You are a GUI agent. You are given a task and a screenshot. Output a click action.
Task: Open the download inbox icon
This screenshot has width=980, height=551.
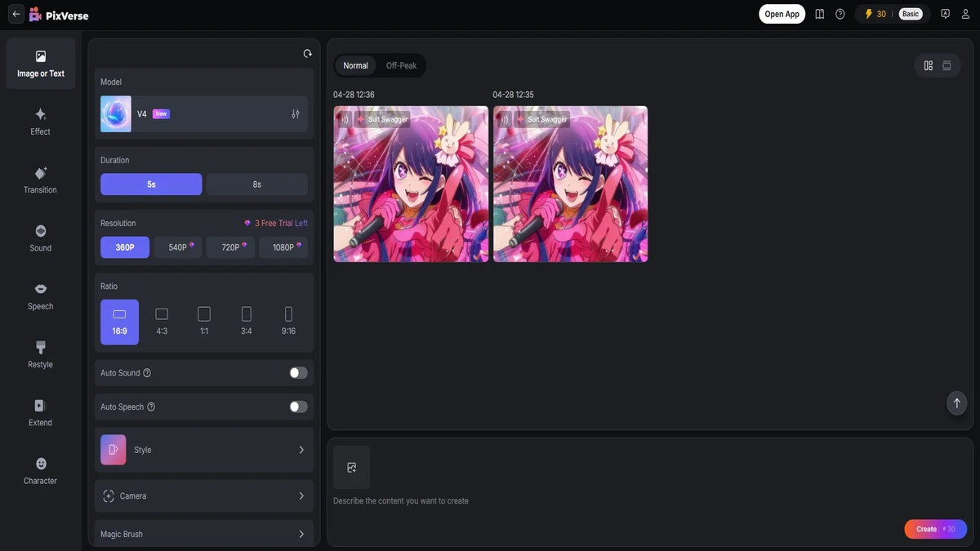pyautogui.click(x=945, y=14)
